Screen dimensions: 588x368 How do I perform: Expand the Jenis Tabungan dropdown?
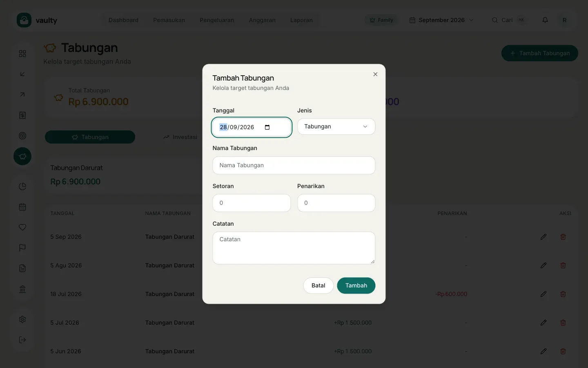[x=336, y=127]
